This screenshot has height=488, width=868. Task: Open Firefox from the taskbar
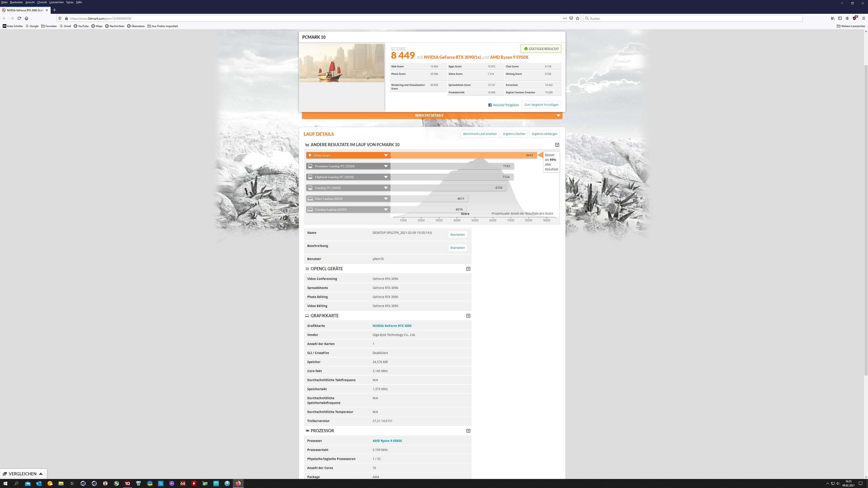pyautogui.click(x=238, y=483)
